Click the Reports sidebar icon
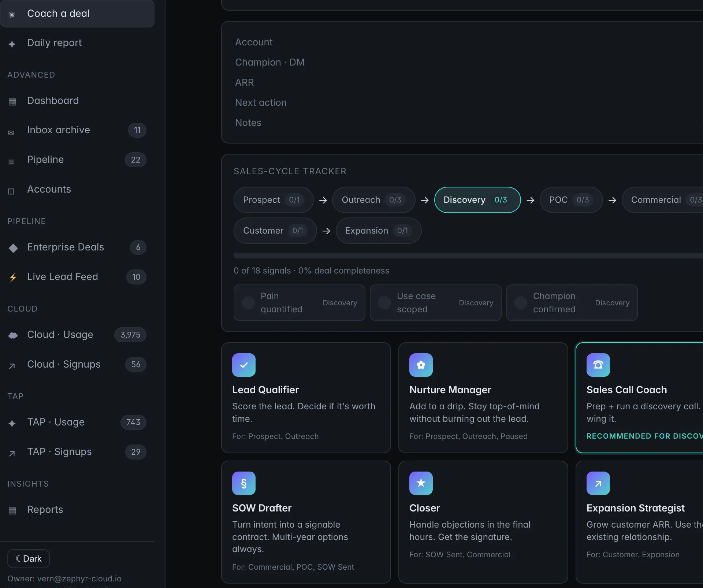The height and width of the screenshot is (588, 703). pyautogui.click(x=12, y=510)
